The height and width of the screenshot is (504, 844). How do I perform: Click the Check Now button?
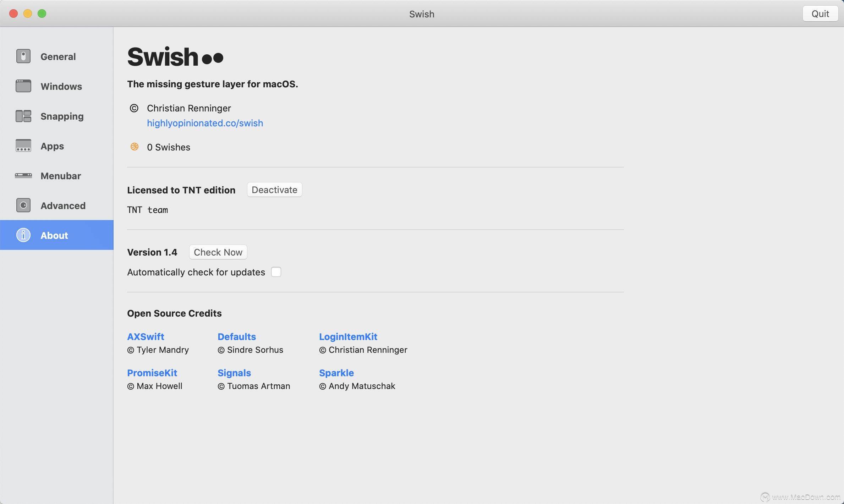tap(218, 251)
